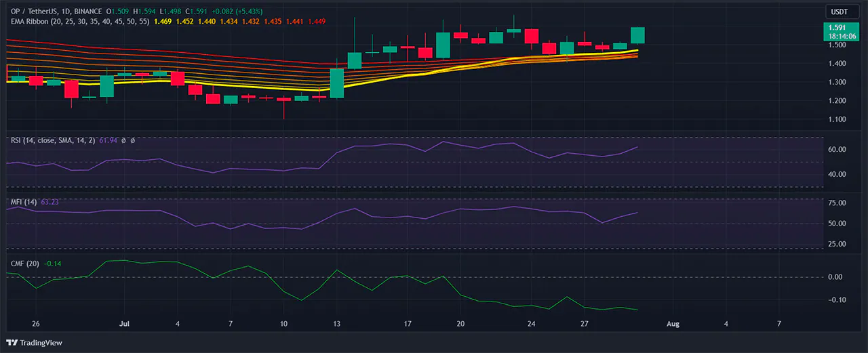The height and width of the screenshot is (353, 868).
Task: Click EMA value 1.441
Action: click(294, 22)
